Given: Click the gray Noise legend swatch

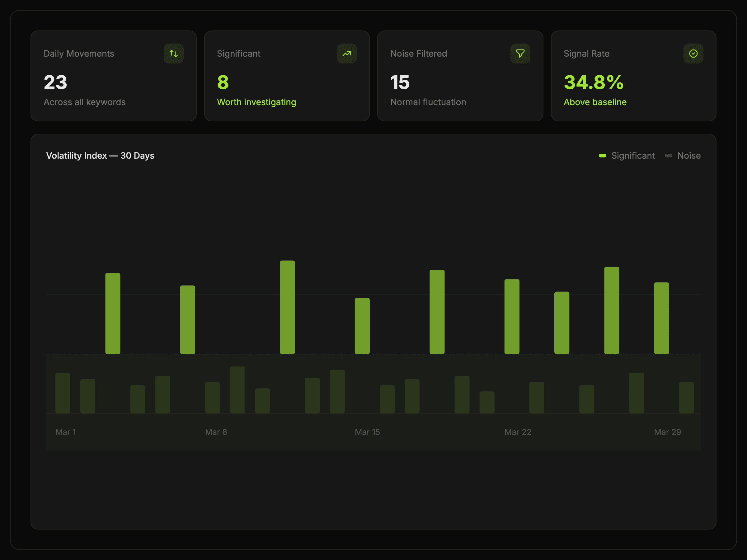Looking at the screenshot, I should 668,156.
